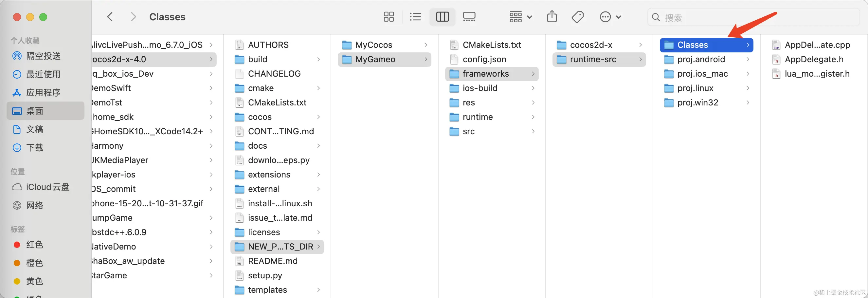Select the Classes folder
Image resolution: width=868 pixels, height=298 pixels.
707,45
